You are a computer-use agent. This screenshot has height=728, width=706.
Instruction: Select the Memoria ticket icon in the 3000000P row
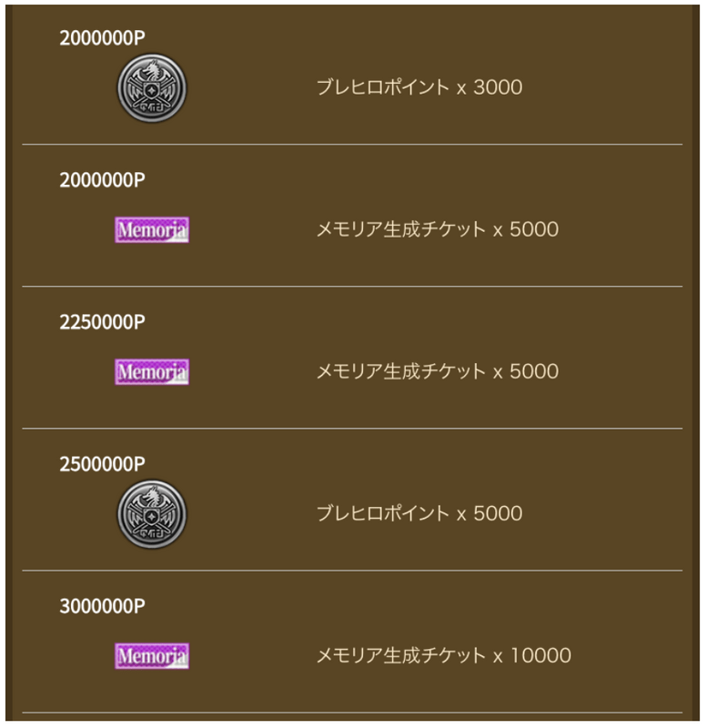152,655
